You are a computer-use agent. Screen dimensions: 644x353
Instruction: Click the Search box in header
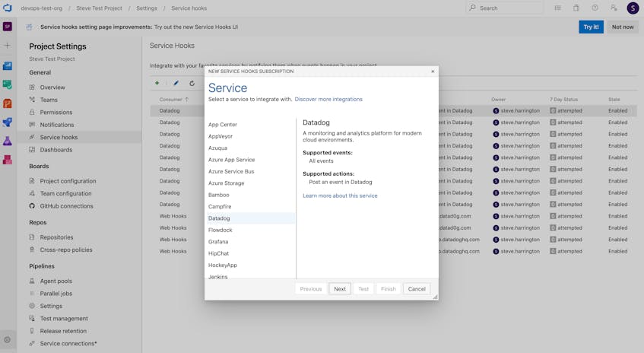pyautogui.click(x=505, y=8)
